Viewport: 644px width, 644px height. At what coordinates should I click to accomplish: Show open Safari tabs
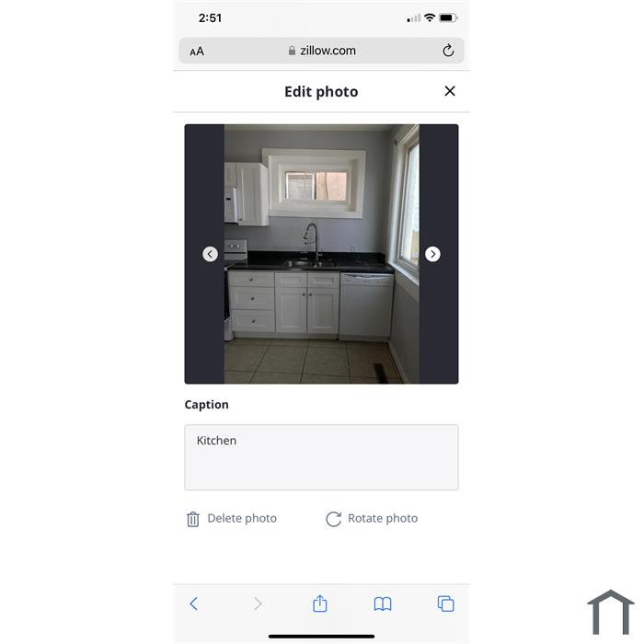(x=445, y=604)
